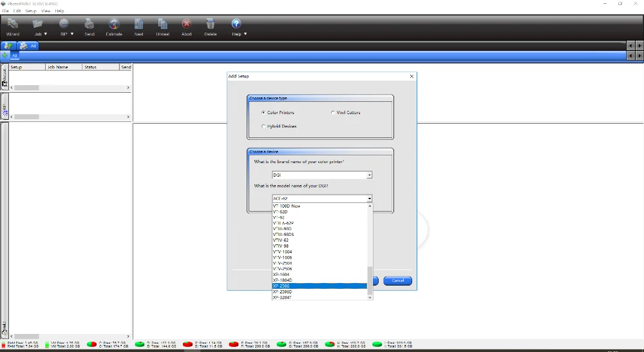
Task: Click the G: drive pie chart icon
Action: [281, 344]
